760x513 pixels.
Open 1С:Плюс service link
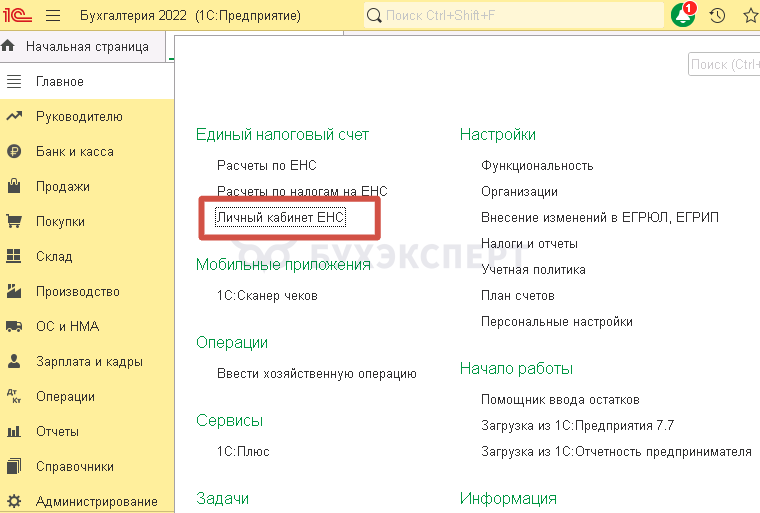click(243, 451)
